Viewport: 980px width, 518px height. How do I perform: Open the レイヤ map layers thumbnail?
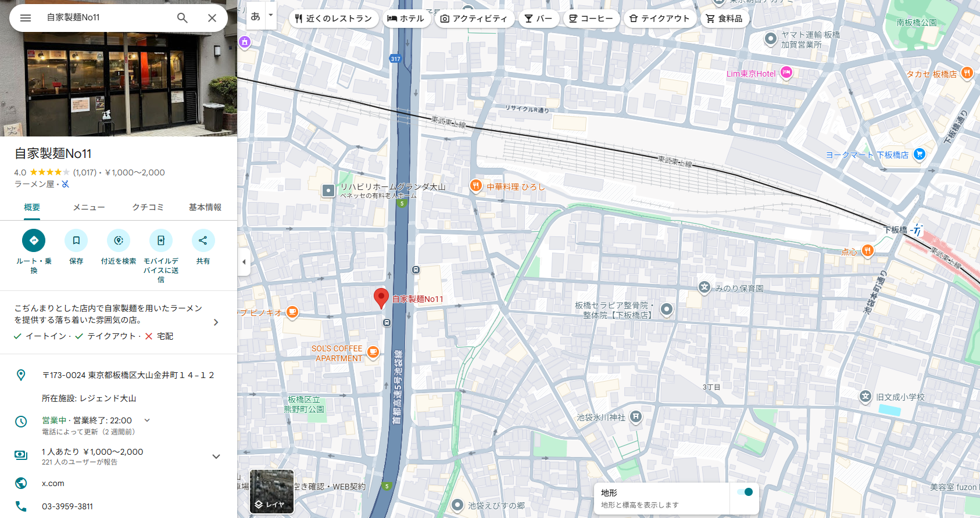click(271, 491)
